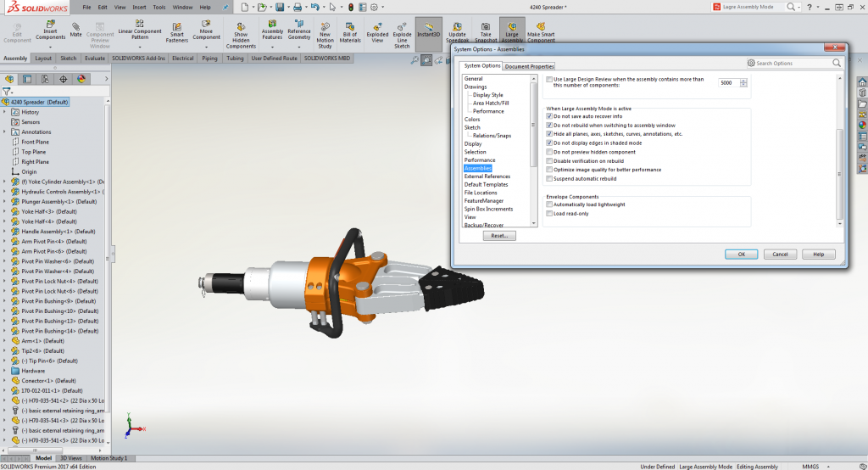Click Update Speedpak tool
The image size is (868, 470).
point(457,33)
